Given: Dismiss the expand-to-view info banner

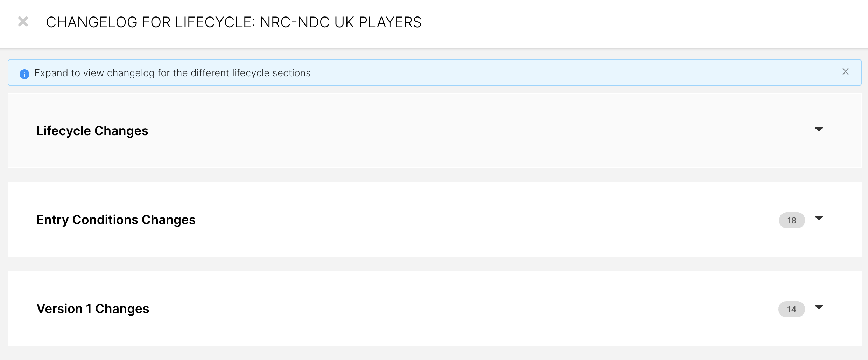Looking at the screenshot, I should click(x=845, y=72).
